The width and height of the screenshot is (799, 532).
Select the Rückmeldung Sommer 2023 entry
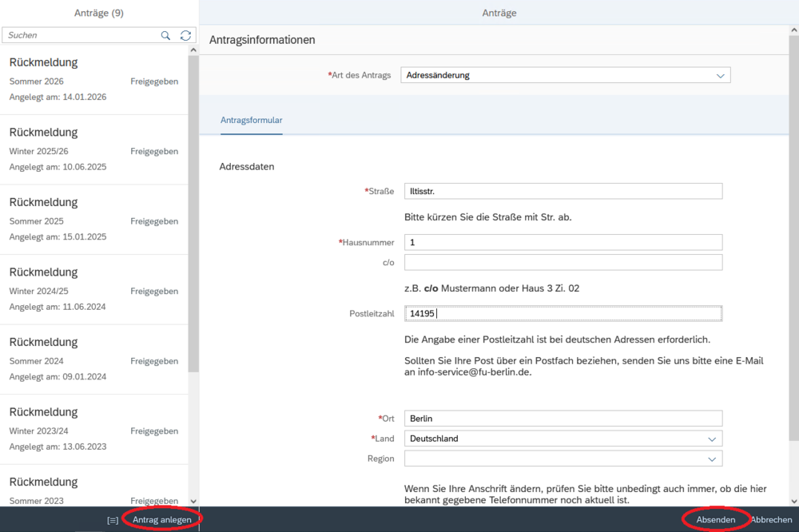point(93,486)
